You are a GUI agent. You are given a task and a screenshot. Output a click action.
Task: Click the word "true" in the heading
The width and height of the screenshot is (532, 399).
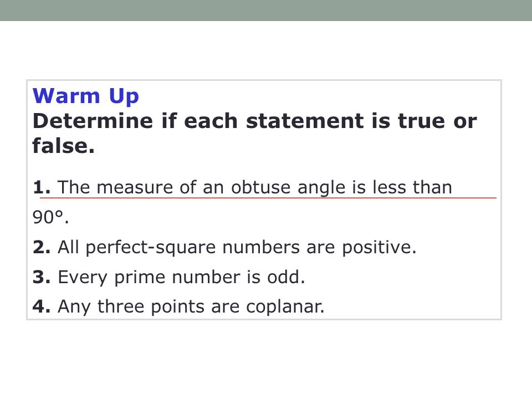click(x=421, y=121)
